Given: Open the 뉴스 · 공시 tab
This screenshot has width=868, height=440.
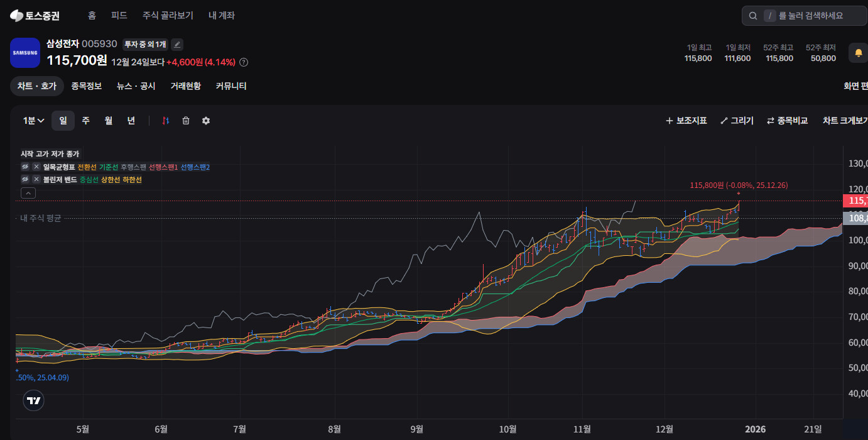Looking at the screenshot, I should 136,86.
